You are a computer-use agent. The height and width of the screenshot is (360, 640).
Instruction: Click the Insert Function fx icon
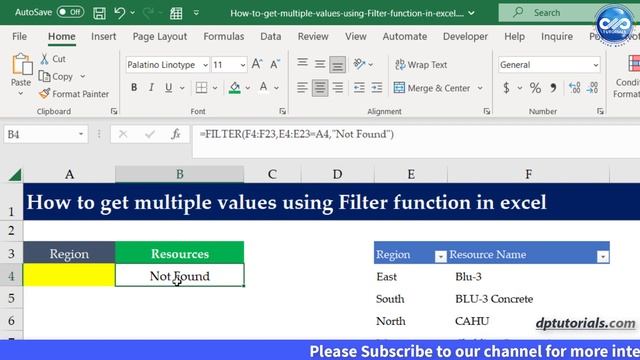pyautogui.click(x=176, y=134)
